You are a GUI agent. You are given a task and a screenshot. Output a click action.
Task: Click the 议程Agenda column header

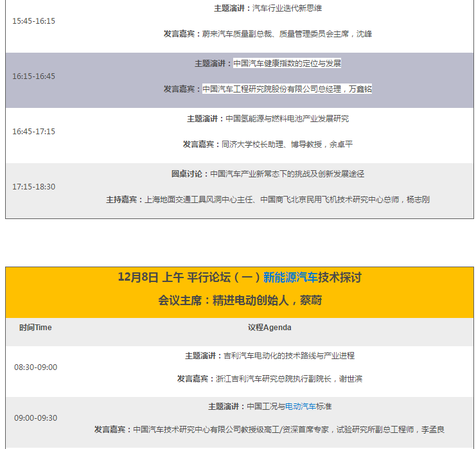coord(269,328)
